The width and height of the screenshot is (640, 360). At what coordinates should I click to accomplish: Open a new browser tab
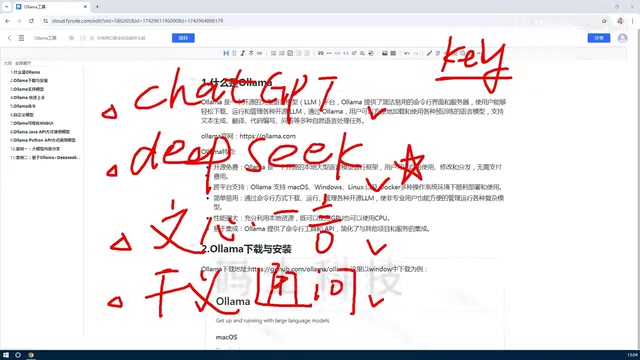pyautogui.click(x=97, y=7)
